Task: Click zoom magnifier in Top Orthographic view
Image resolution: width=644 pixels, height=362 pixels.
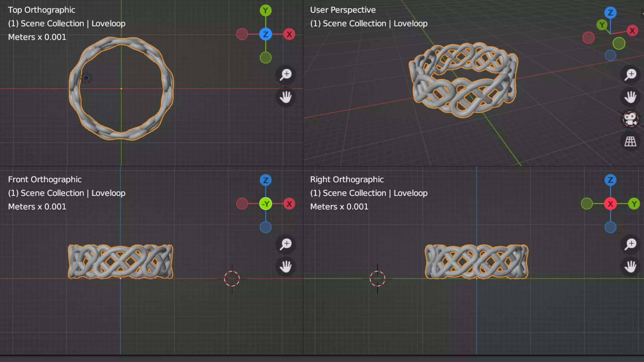Action: pyautogui.click(x=286, y=74)
